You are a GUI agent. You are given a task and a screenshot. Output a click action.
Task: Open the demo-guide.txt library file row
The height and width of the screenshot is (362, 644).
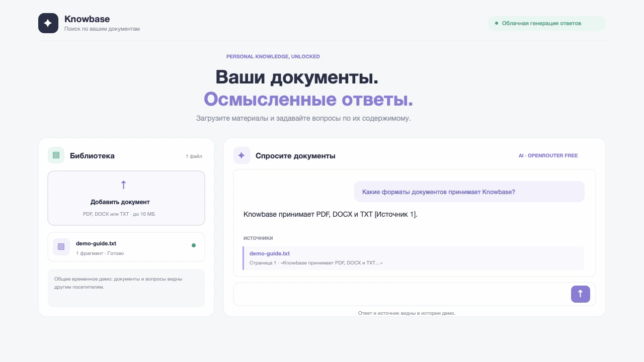pyautogui.click(x=126, y=247)
